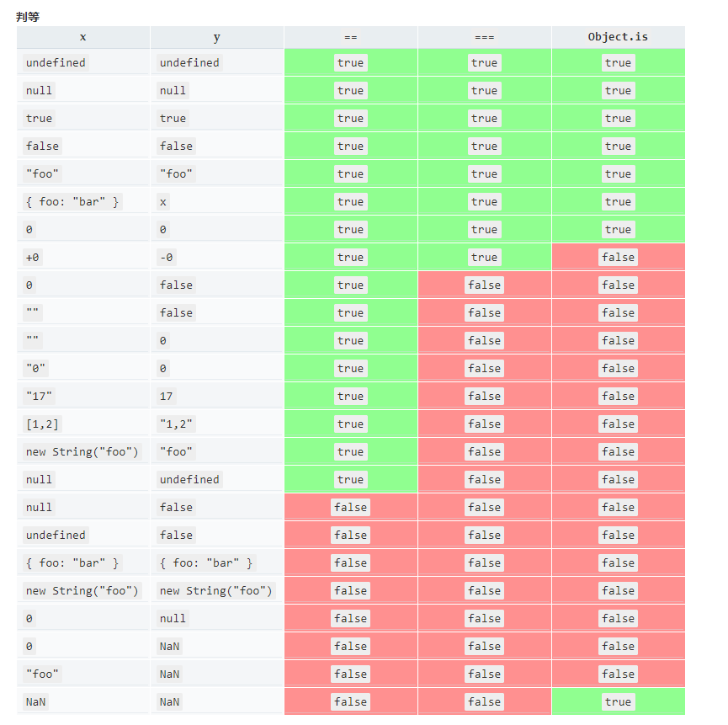Click the 'x' value in the y column
The width and height of the screenshot is (728, 725).
point(163,201)
